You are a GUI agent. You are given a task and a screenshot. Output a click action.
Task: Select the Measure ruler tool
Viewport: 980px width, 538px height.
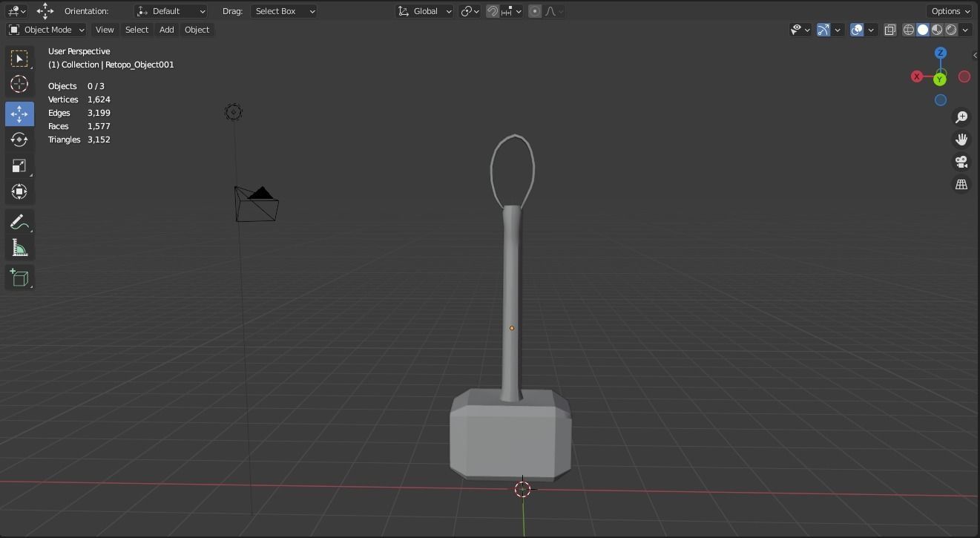coord(19,248)
